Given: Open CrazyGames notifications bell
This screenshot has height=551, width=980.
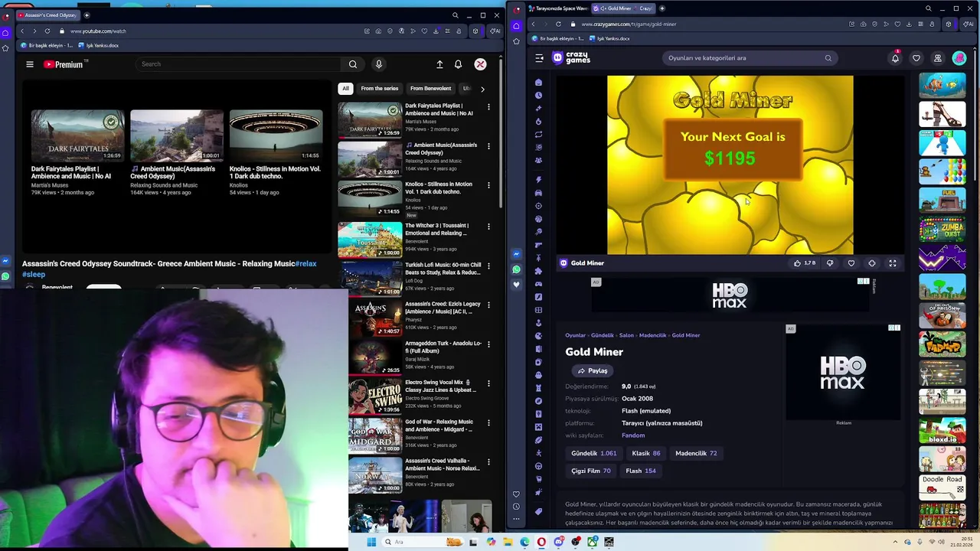Looking at the screenshot, I should click(895, 58).
